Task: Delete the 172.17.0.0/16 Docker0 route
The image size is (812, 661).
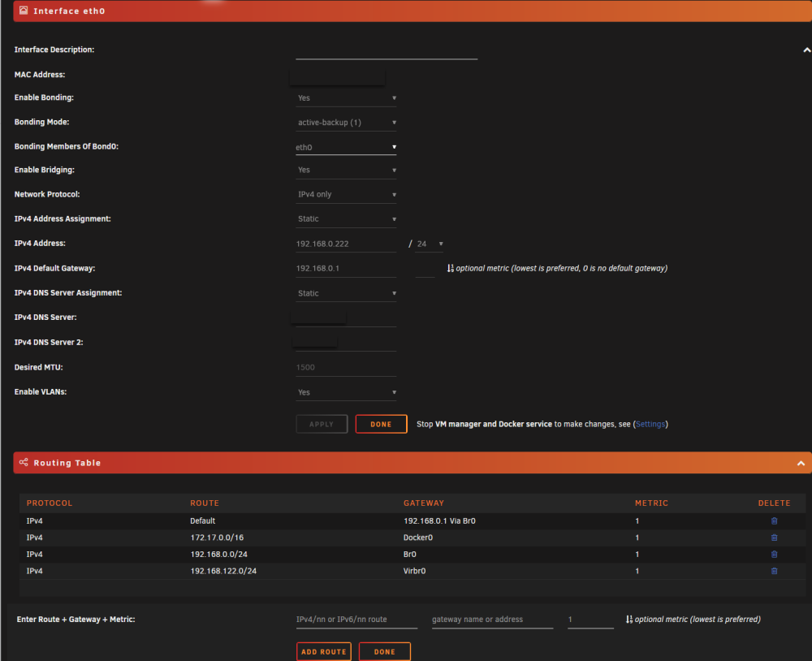Action: coord(774,538)
